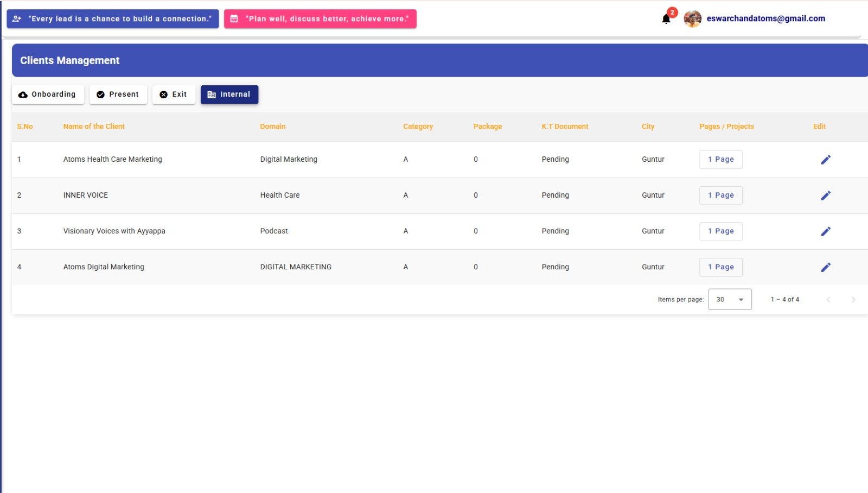Click the Domain column header
Image resolution: width=868 pixels, height=493 pixels.
[x=273, y=127]
